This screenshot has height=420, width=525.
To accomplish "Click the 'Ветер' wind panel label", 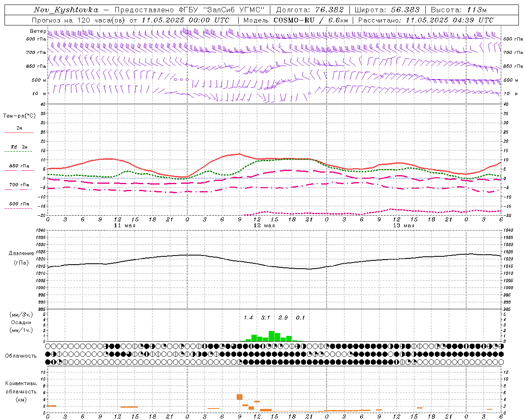I will click(x=38, y=31).
